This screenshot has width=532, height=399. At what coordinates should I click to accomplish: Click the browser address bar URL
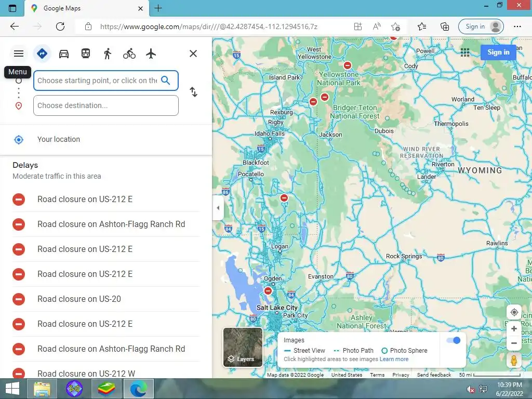(209, 26)
